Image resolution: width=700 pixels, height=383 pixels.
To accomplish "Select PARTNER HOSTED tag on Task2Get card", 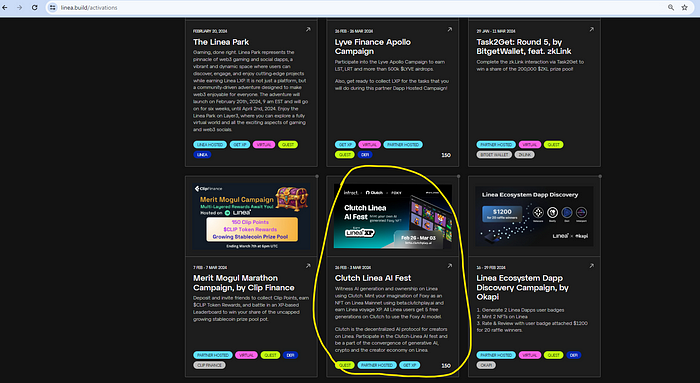I will pos(496,145).
